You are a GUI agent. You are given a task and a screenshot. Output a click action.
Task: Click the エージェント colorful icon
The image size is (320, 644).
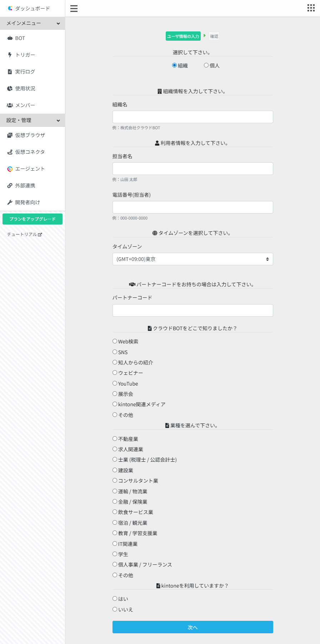(10, 169)
